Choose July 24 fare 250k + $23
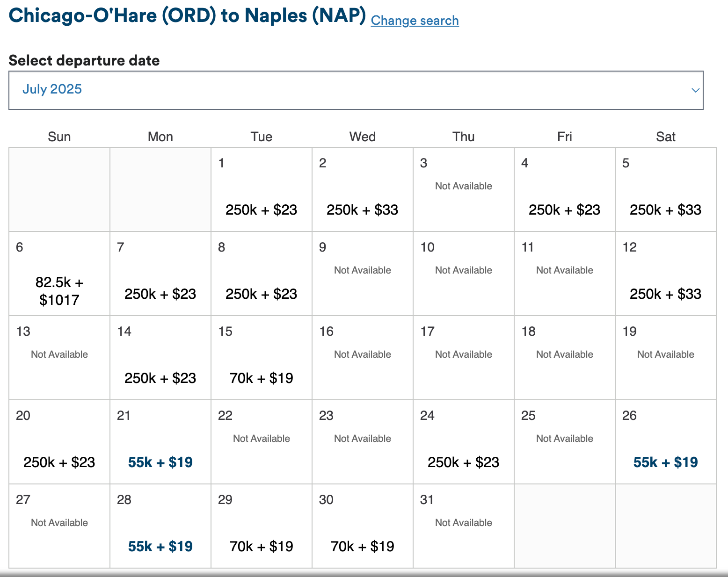The width and height of the screenshot is (728, 577). coord(463,462)
